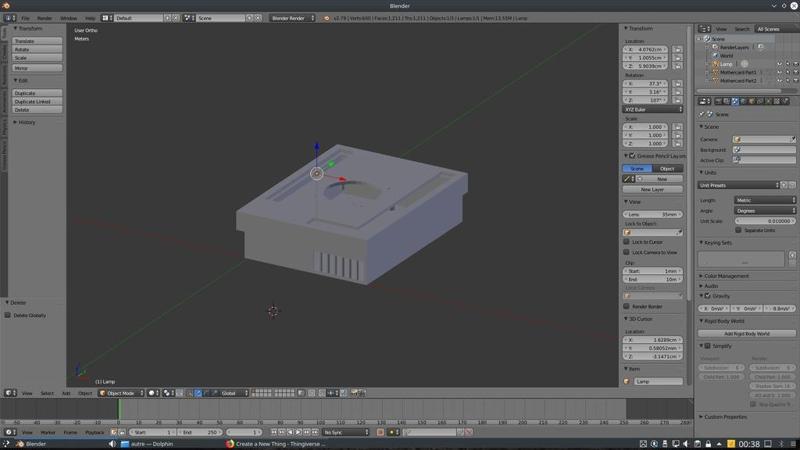Click Blender icon in taskbar
The image size is (800, 450).
click(20, 444)
